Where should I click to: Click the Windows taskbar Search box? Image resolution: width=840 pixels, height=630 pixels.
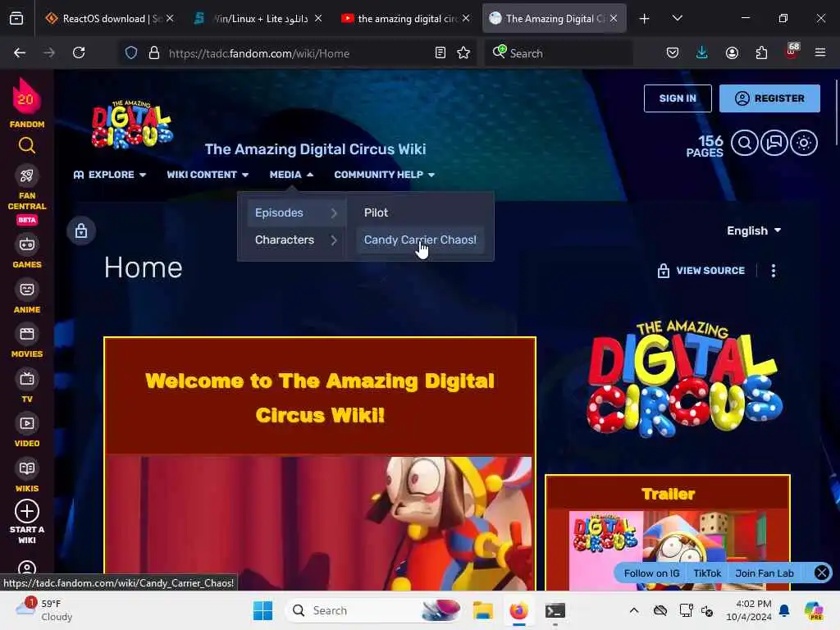(x=375, y=610)
